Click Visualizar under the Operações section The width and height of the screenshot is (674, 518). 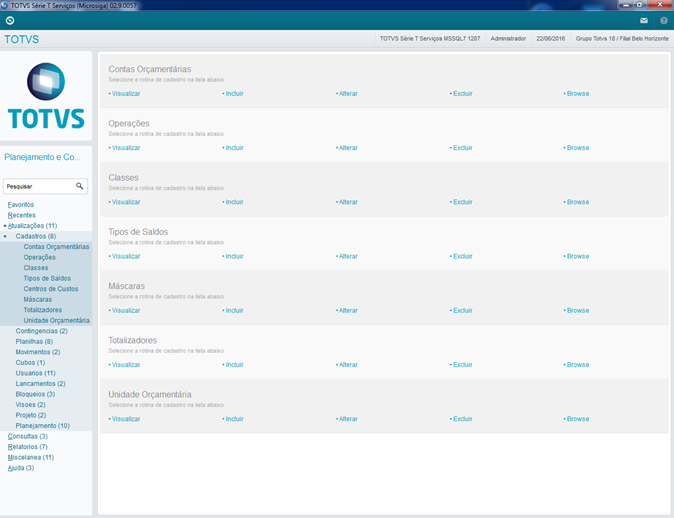(x=125, y=147)
